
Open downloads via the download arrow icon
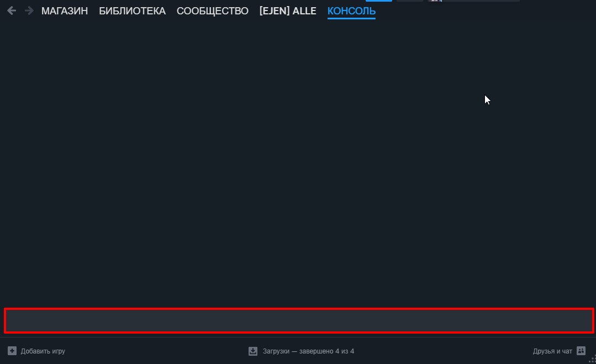(x=253, y=351)
